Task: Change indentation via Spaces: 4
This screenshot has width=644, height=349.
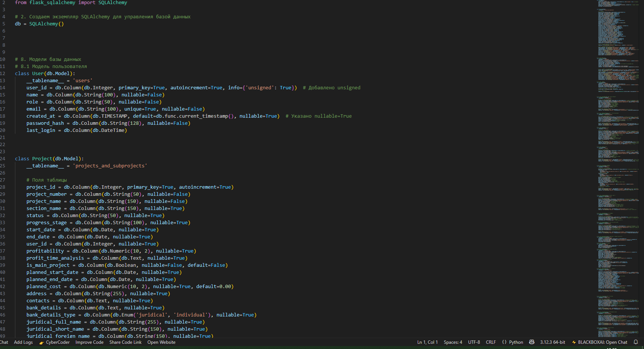Action: [453, 342]
